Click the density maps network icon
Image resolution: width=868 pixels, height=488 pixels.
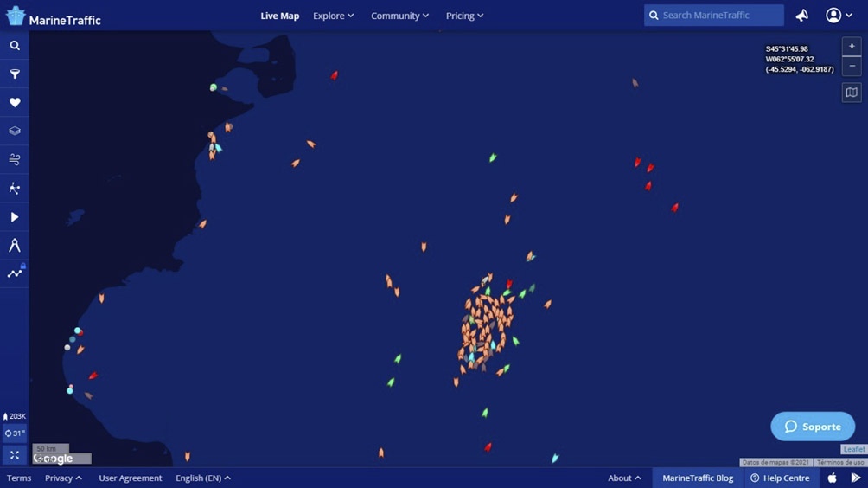point(15,189)
